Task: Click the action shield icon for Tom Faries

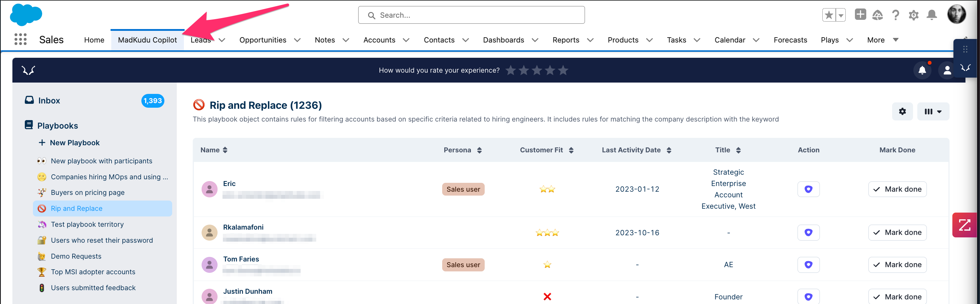Action: click(x=809, y=264)
